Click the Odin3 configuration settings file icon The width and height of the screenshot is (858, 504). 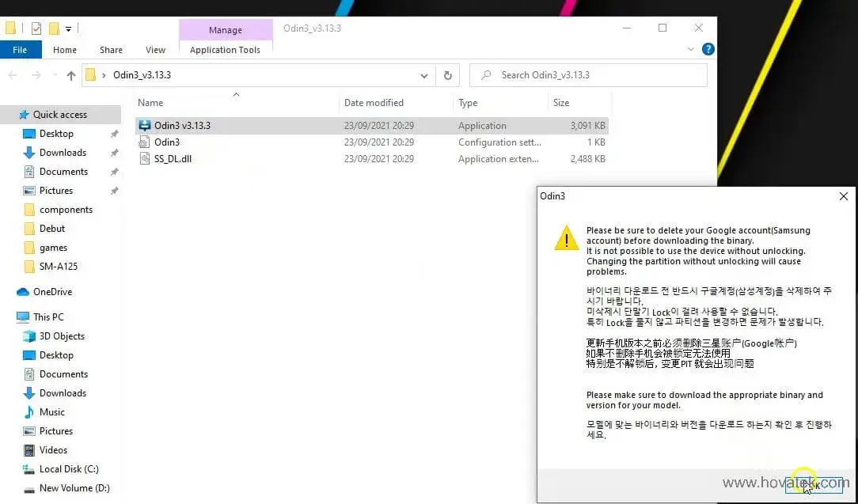tap(144, 142)
